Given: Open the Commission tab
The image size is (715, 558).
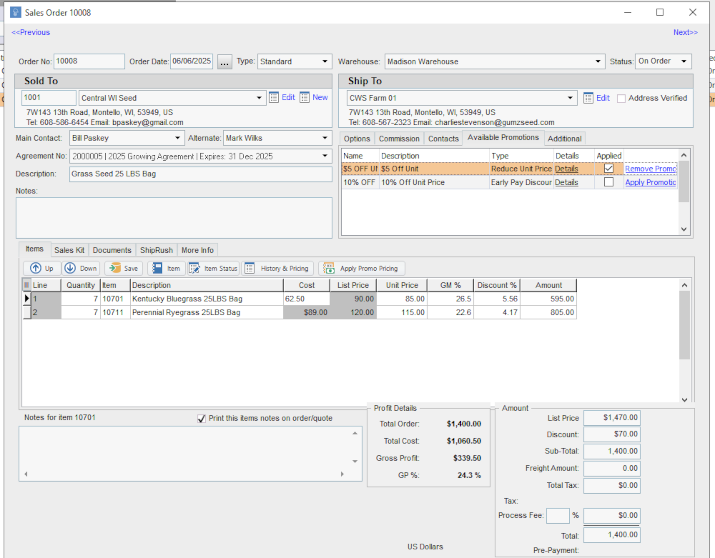Looking at the screenshot, I should pyautogui.click(x=399, y=139).
